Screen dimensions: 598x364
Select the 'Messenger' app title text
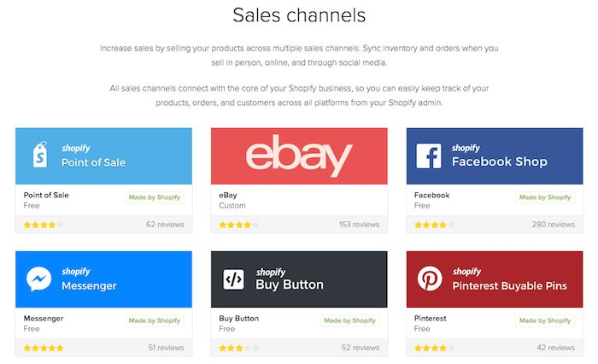point(44,318)
